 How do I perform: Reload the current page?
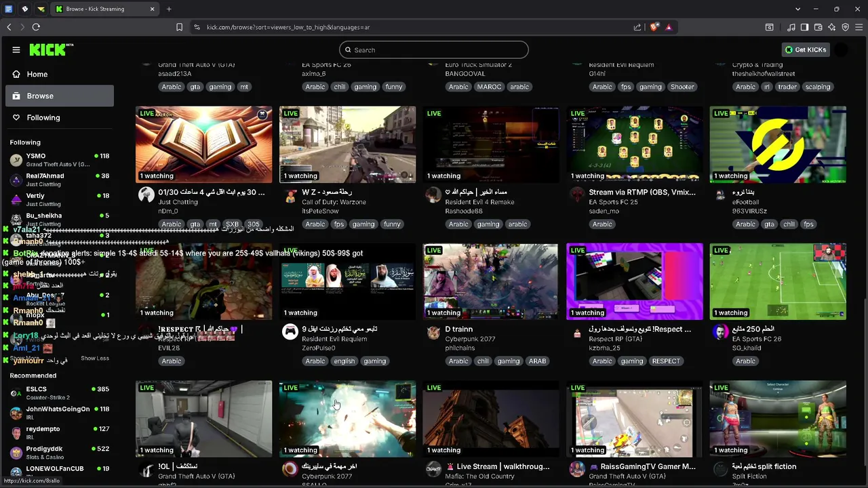click(x=36, y=27)
